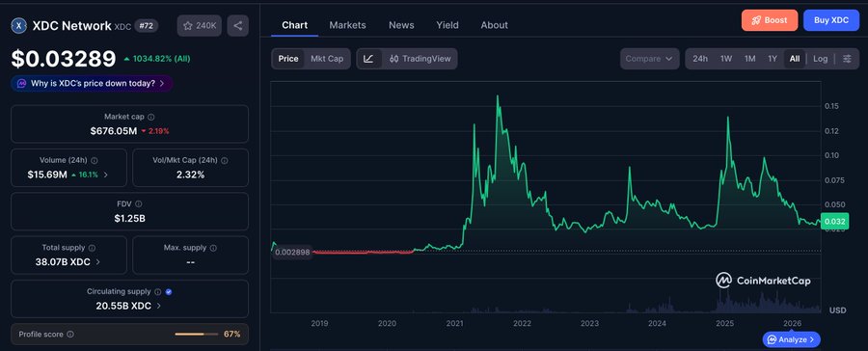Click the 2021 label on time axis
The height and width of the screenshot is (351, 868).
pyautogui.click(x=454, y=323)
